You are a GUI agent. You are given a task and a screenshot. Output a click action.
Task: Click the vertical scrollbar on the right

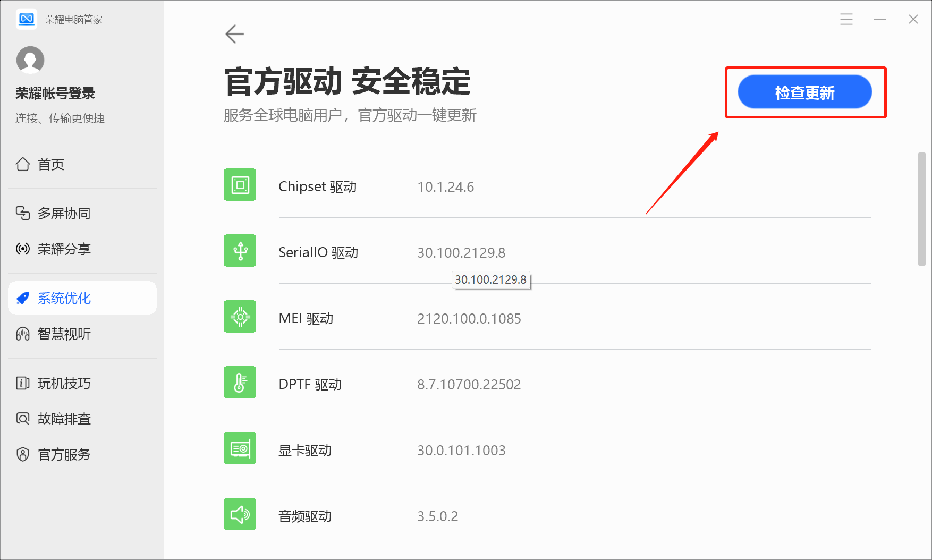click(x=921, y=209)
